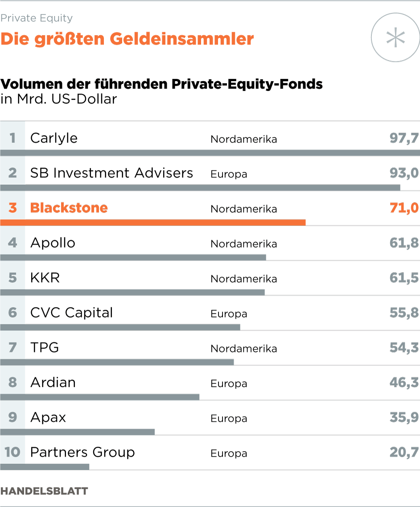Screen dimensions: 420x507
Task: Click the Apollo fund name
Action: tap(53, 243)
